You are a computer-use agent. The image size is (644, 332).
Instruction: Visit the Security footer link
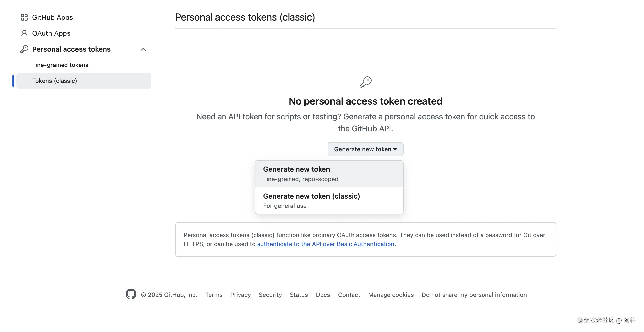pos(270,295)
